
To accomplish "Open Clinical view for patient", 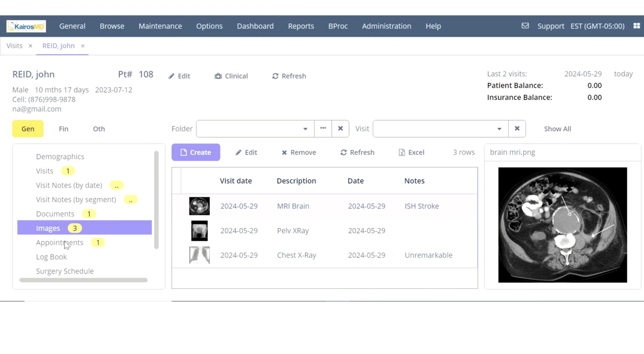I will (x=231, y=76).
